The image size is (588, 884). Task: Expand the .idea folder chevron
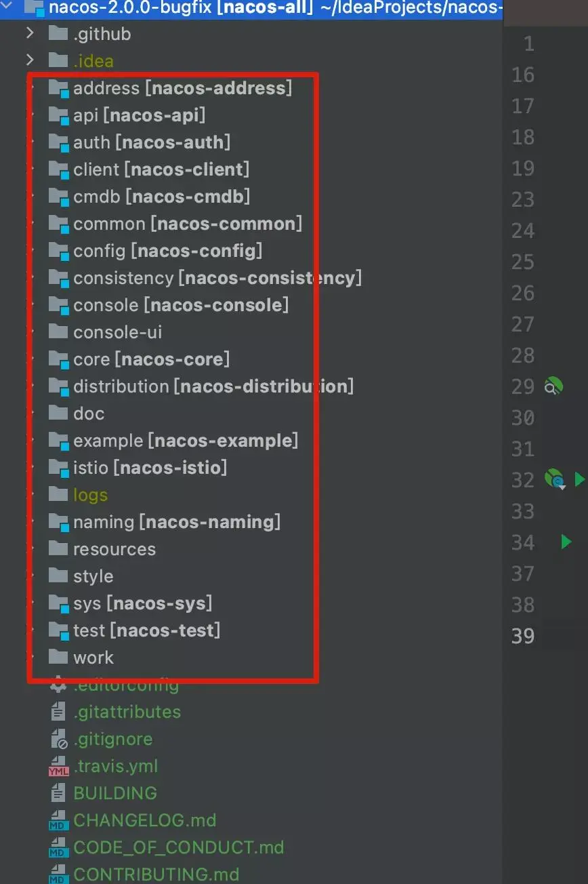pyautogui.click(x=30, y=60)
